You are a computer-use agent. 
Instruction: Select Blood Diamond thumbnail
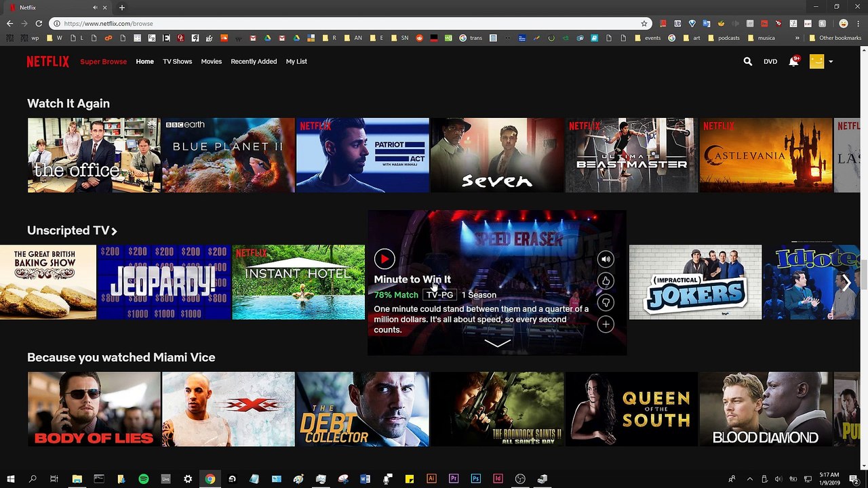click(766, 409)
